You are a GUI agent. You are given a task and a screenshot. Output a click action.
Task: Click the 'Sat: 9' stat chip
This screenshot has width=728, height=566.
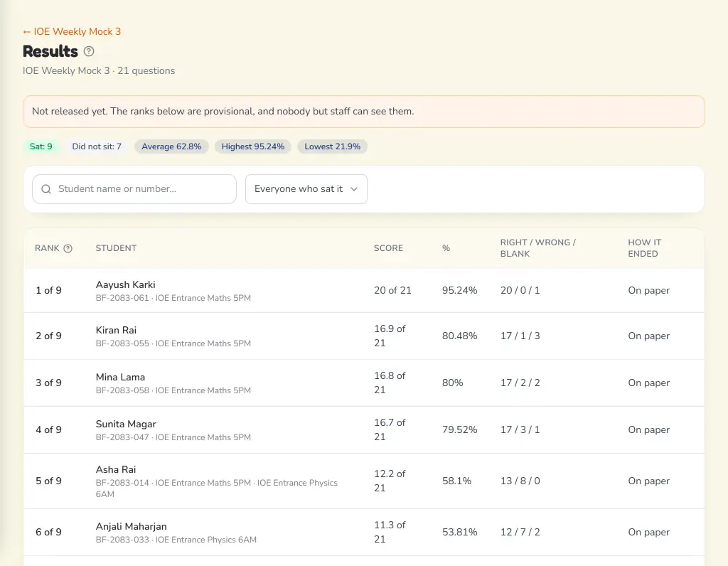(41, 146)
